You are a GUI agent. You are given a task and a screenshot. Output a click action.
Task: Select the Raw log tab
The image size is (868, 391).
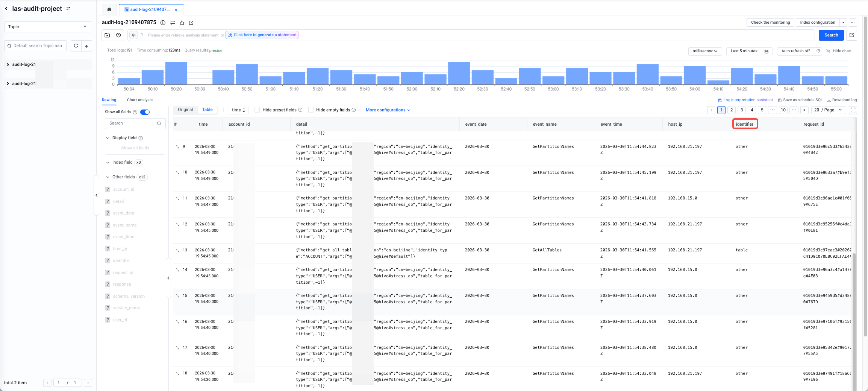coord(109,100)
